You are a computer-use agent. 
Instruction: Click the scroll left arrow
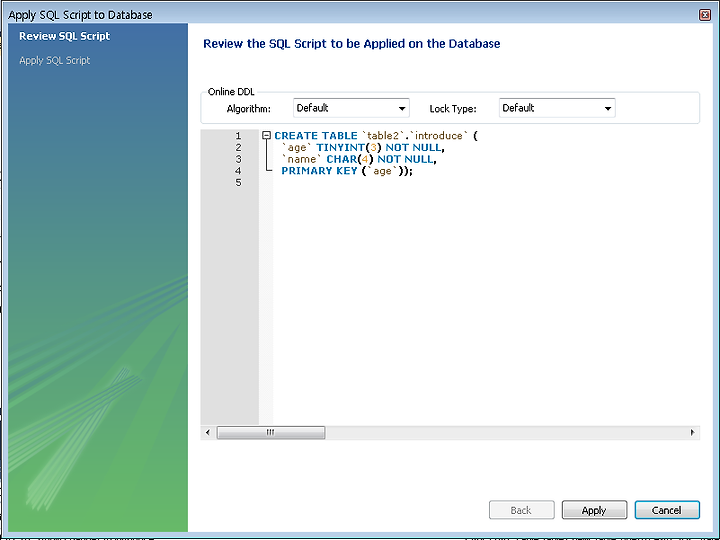point(208,433)
